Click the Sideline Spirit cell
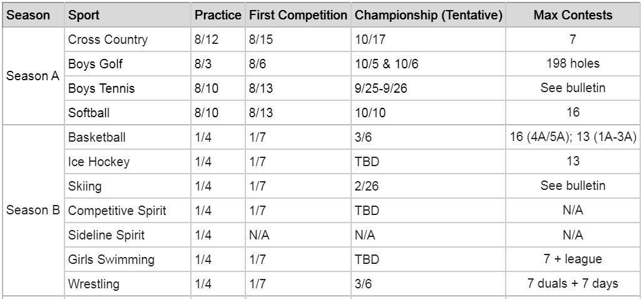This screenshot has width=644, height=299. click(x=106, y=235)
